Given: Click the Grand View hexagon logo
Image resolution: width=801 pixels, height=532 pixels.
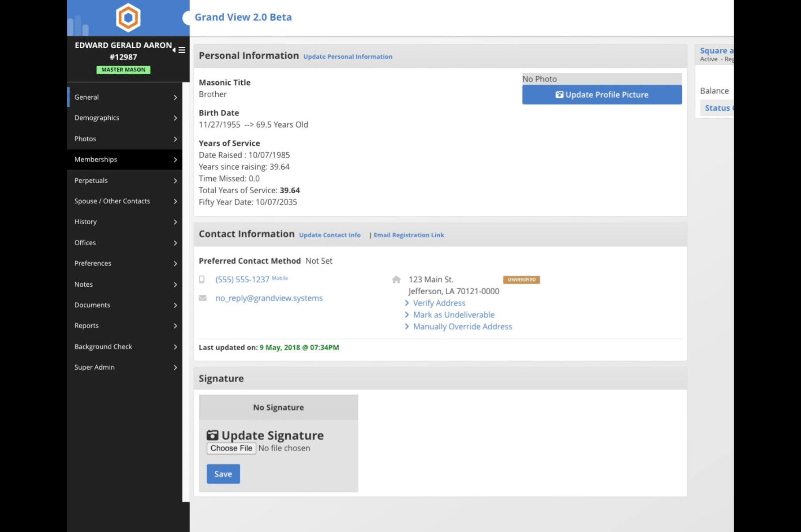Looking at the screenshot, I should (128, 18).
